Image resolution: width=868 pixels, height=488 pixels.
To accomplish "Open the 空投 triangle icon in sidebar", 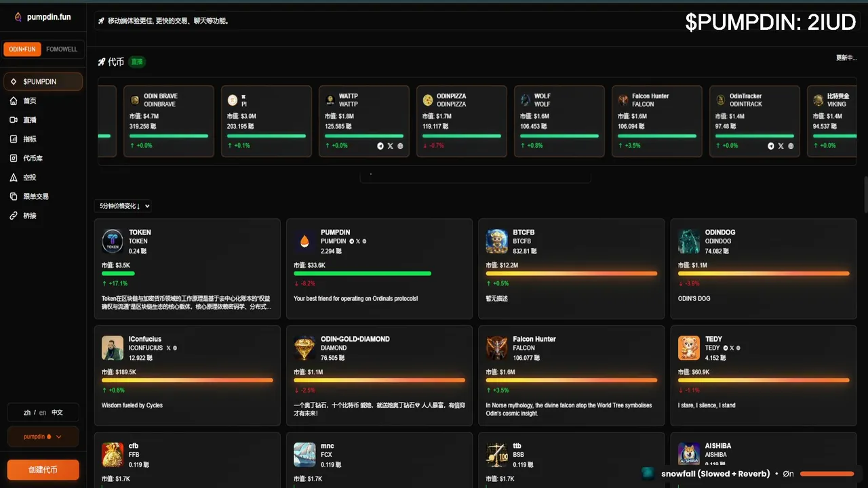I will pyautogui.click(x=14, y=178).
